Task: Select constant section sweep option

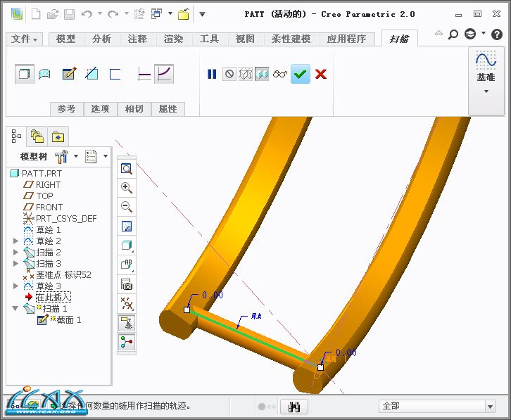Action: click(144, 74)
